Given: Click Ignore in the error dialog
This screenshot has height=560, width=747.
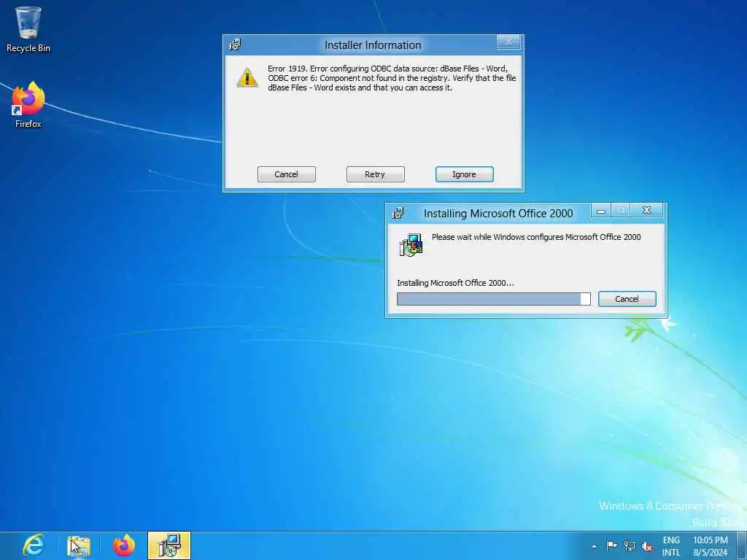Looking at the screenshot, I should [465, 174].
